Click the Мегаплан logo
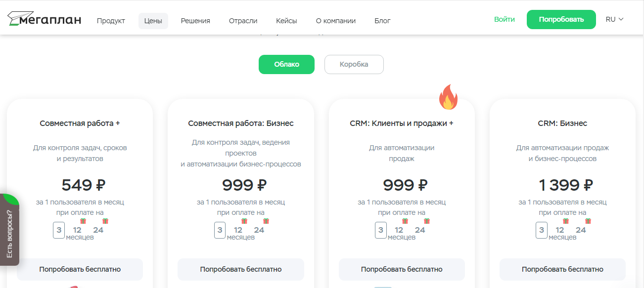Screen dimensions: 644x288 (44, 19)
